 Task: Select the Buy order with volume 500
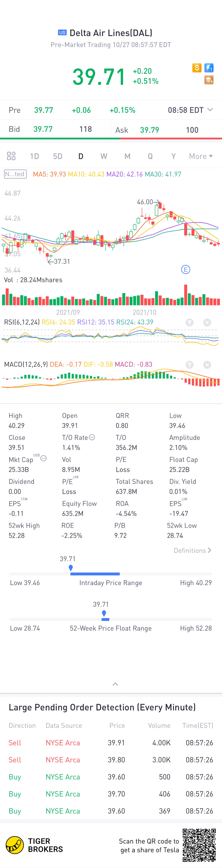click(x=111, y=777)
